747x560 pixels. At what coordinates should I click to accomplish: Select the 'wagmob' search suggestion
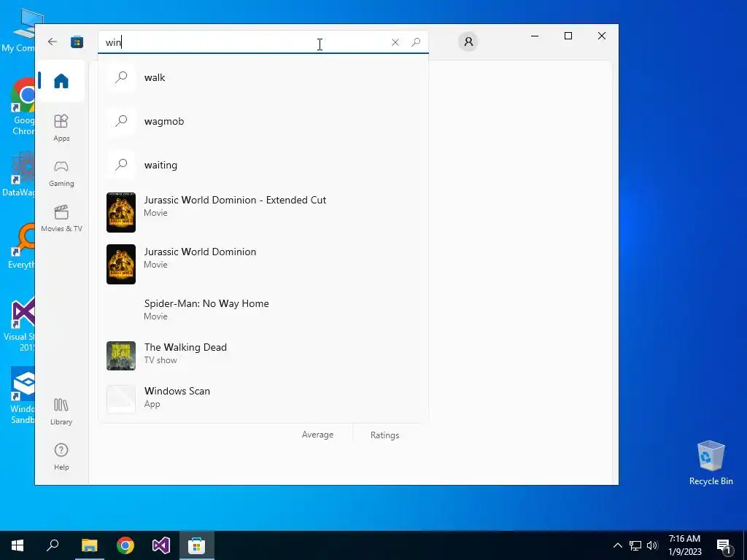click(263, 121)
